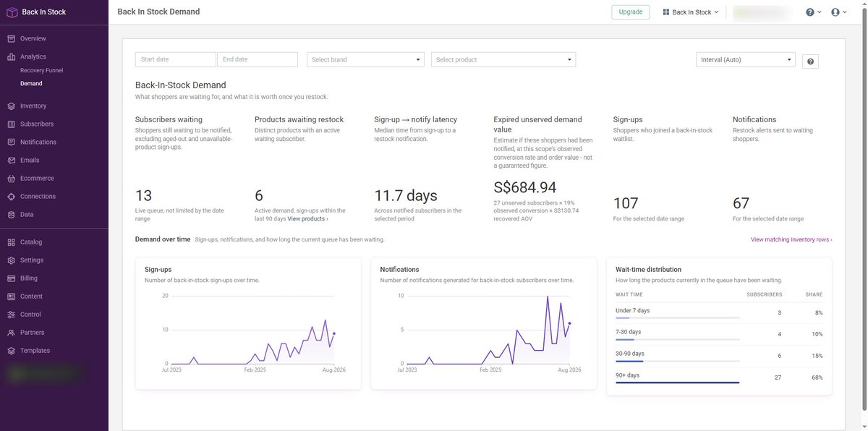Select the Demand submenu item
The height and width of the screenshot is (431, 868).
tap(31, 84)
